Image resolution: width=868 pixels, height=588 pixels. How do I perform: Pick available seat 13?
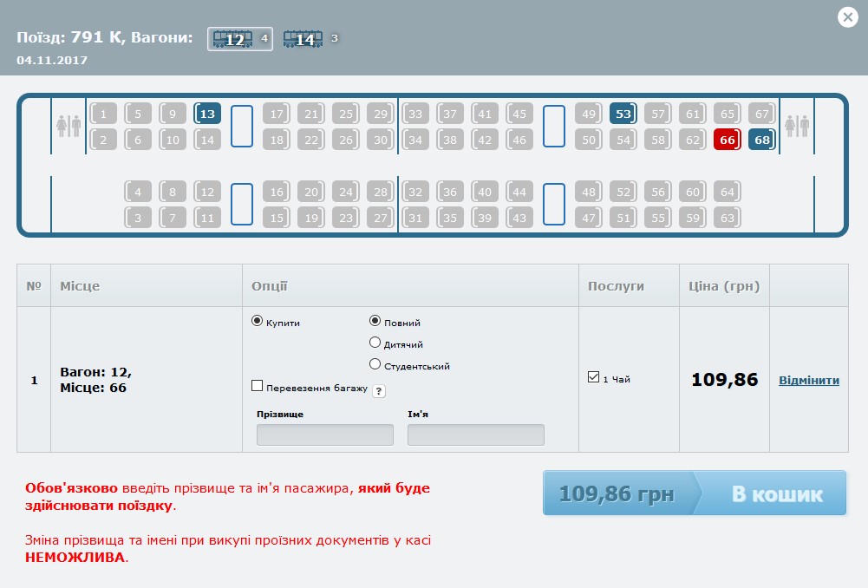coord(207,114)
